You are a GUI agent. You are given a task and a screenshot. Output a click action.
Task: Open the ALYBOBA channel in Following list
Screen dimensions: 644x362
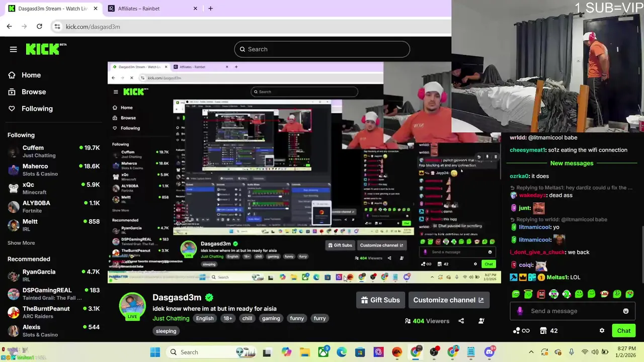click(53, 207)
